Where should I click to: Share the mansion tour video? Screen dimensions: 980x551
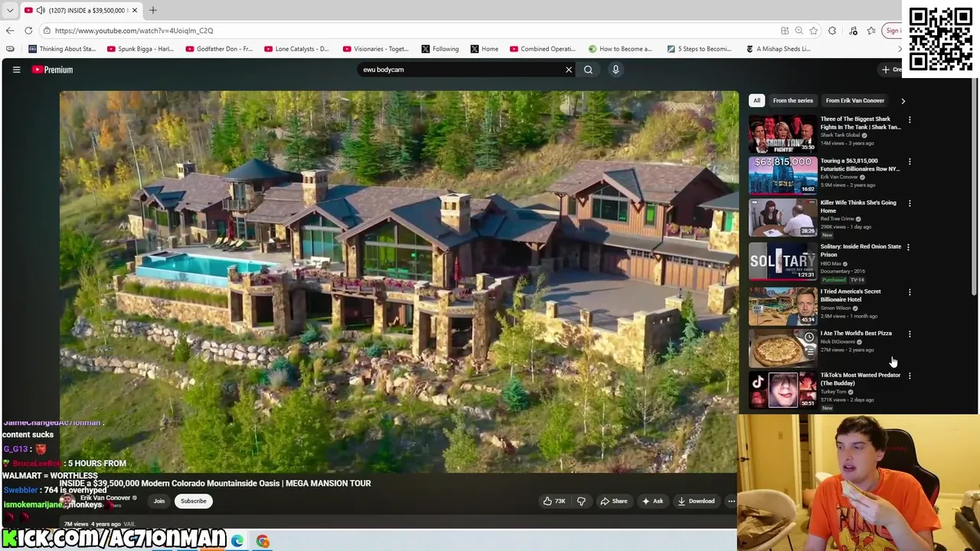pos(614,501)
